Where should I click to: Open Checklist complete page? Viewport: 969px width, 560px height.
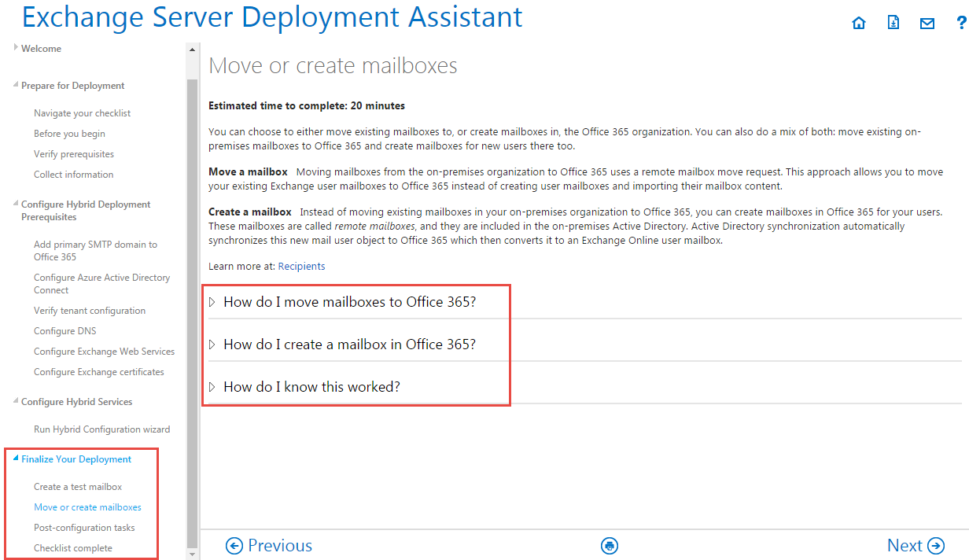(x=73, y=548)
